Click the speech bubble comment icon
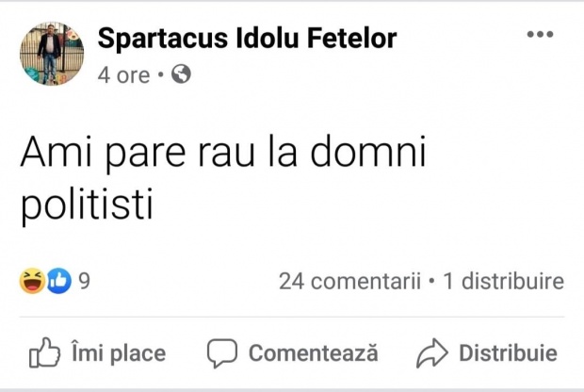 pyautogui.click(x=221, y=354)
